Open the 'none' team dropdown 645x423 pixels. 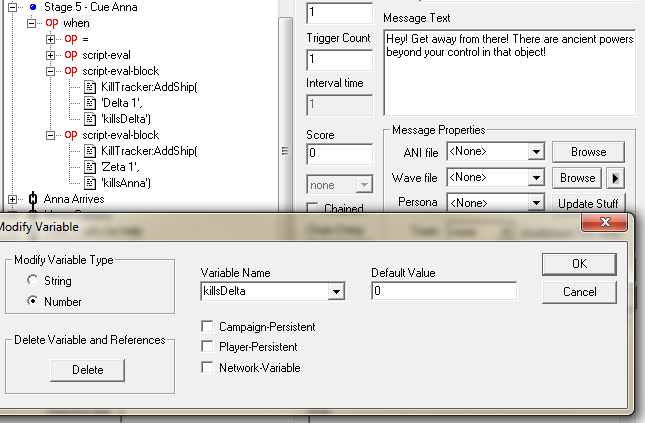tap(364, 185)
